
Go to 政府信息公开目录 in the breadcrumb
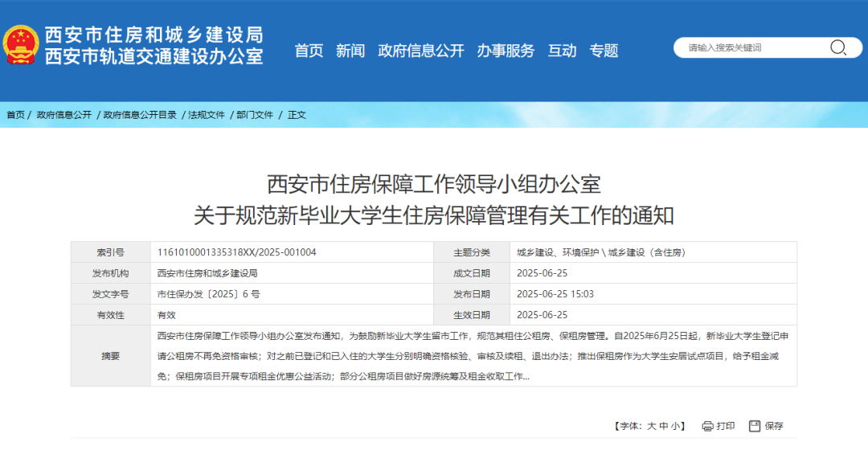(140, 115)
